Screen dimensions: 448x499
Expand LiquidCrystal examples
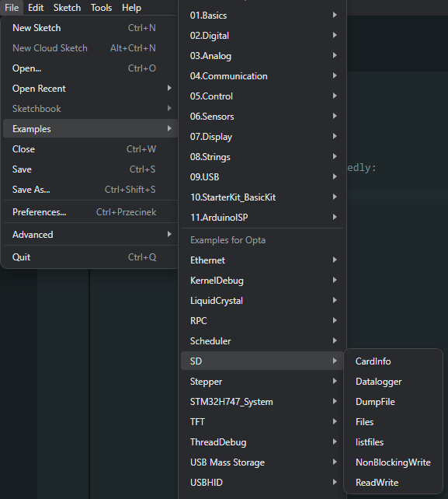pyautogui.click(x=262, y=301)
